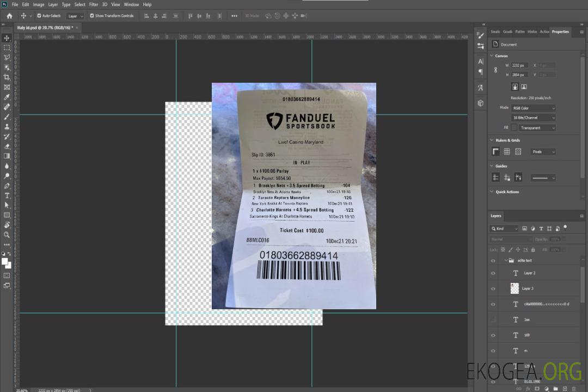Switch to the Properties panel tab

click(560, 32)
